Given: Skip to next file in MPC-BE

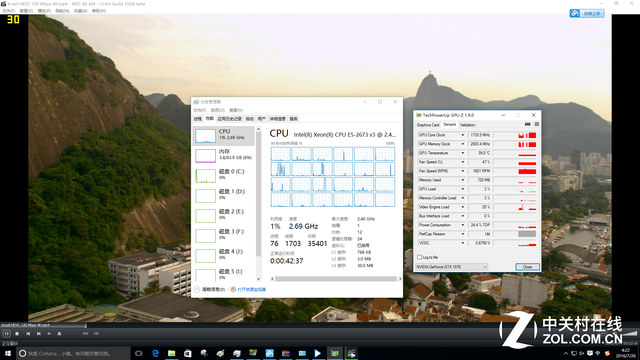Looking at the screenshot, I should (x=39, y=333).
